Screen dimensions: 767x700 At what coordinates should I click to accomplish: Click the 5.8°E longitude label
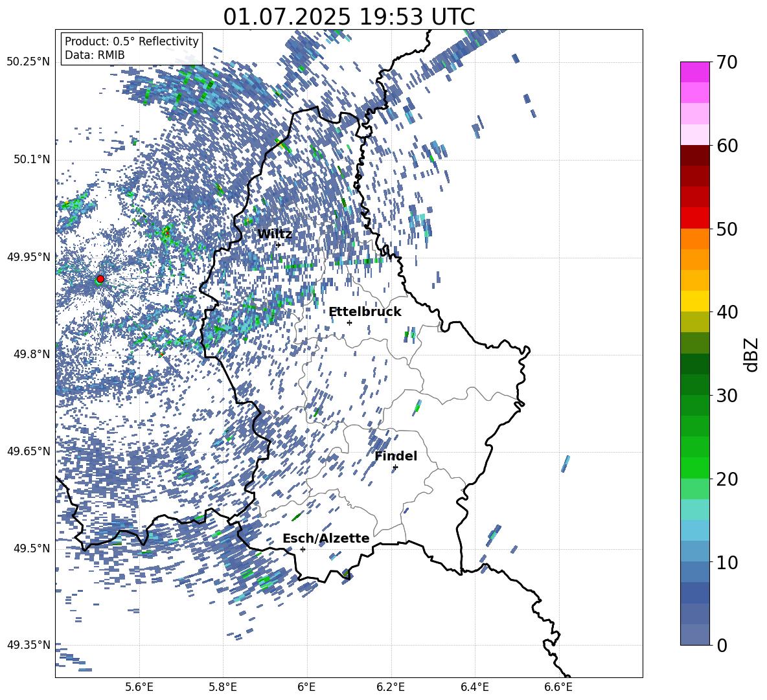tap(223, 688)
